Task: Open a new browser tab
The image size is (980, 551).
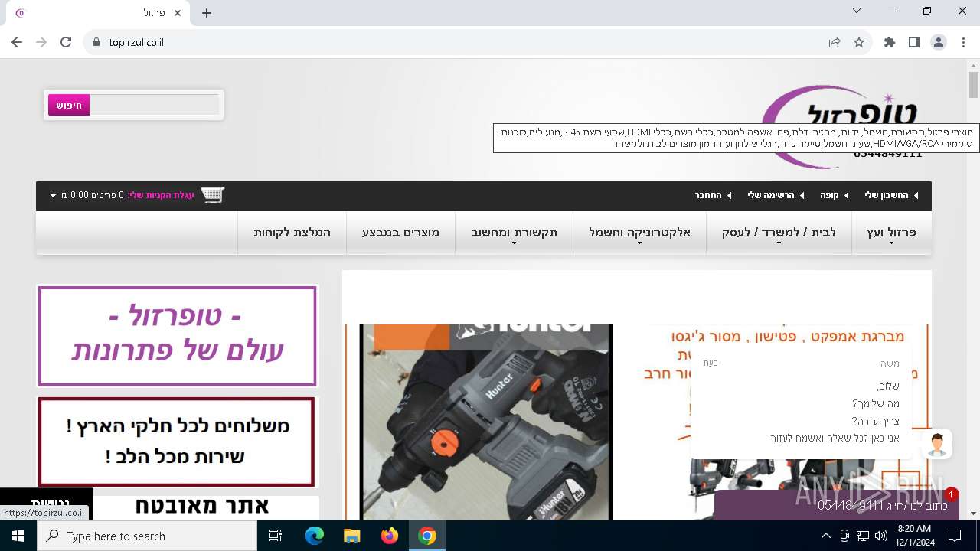Action: [207, 13]
